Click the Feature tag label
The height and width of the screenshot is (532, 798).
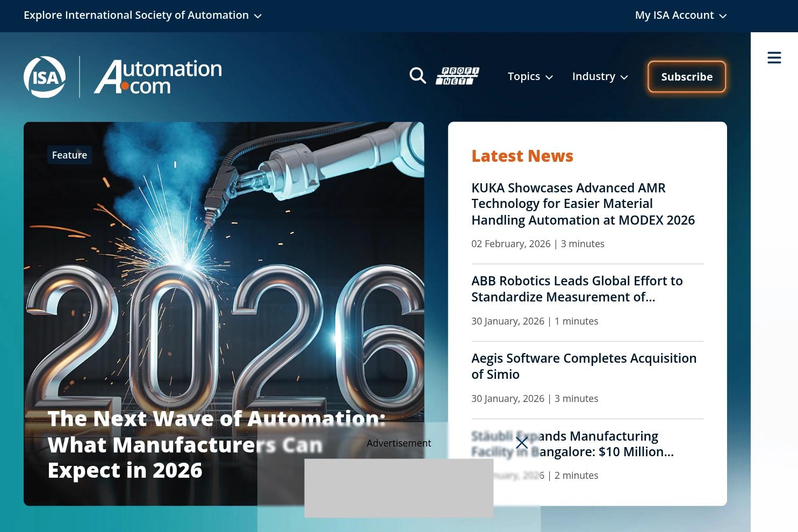[x=69, y=155]
